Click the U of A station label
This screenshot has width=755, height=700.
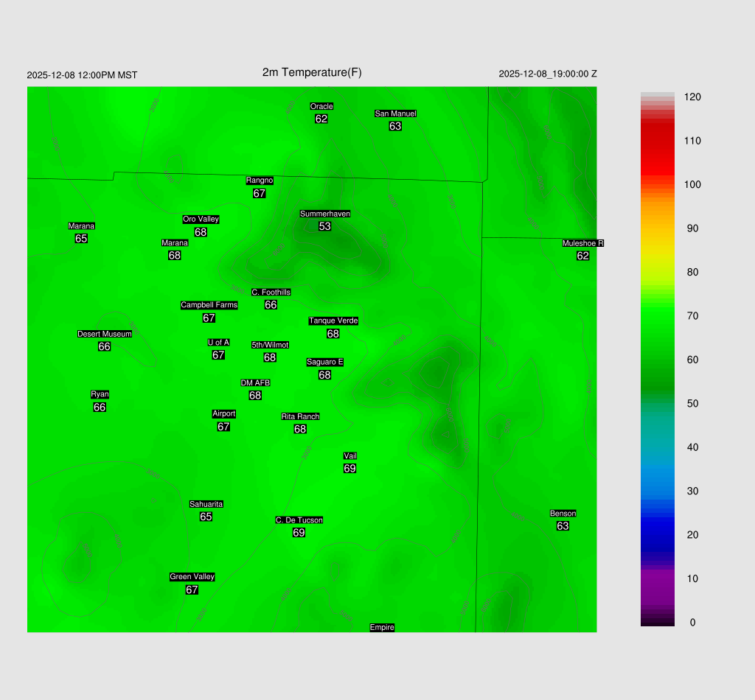click(218, 342)
